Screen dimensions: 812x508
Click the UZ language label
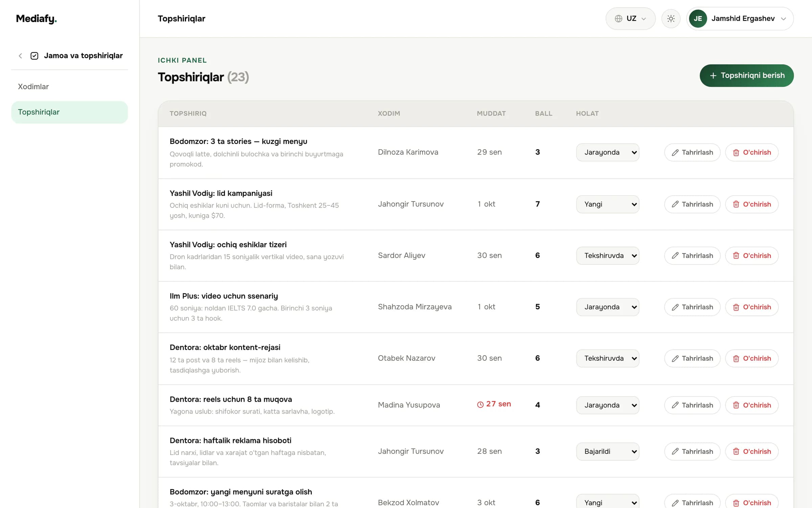tap(631, 19)
